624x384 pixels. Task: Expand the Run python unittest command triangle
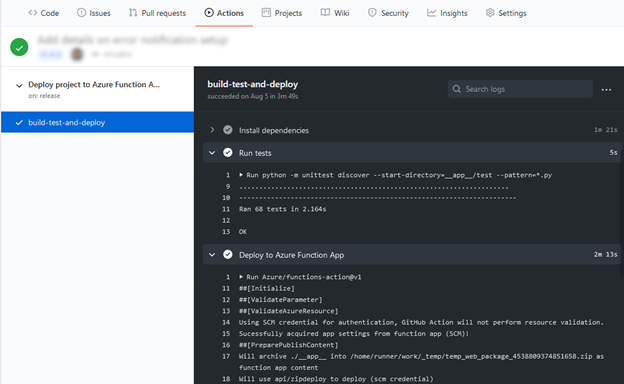[241, 175]
